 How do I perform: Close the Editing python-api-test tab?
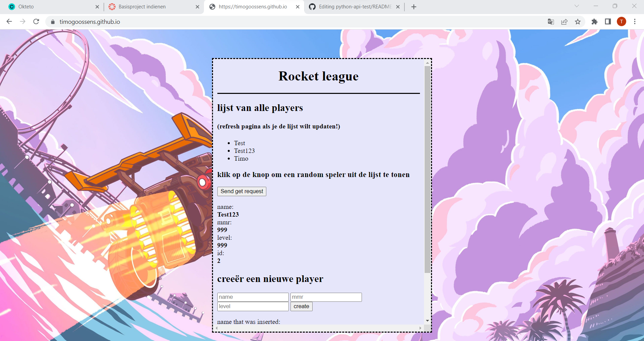click(x=398, y=7)
